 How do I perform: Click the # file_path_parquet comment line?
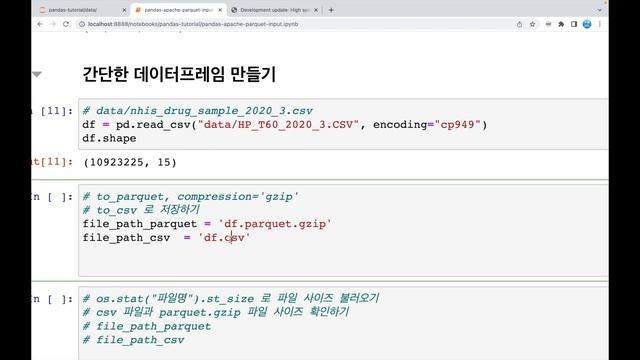(147, 326)
